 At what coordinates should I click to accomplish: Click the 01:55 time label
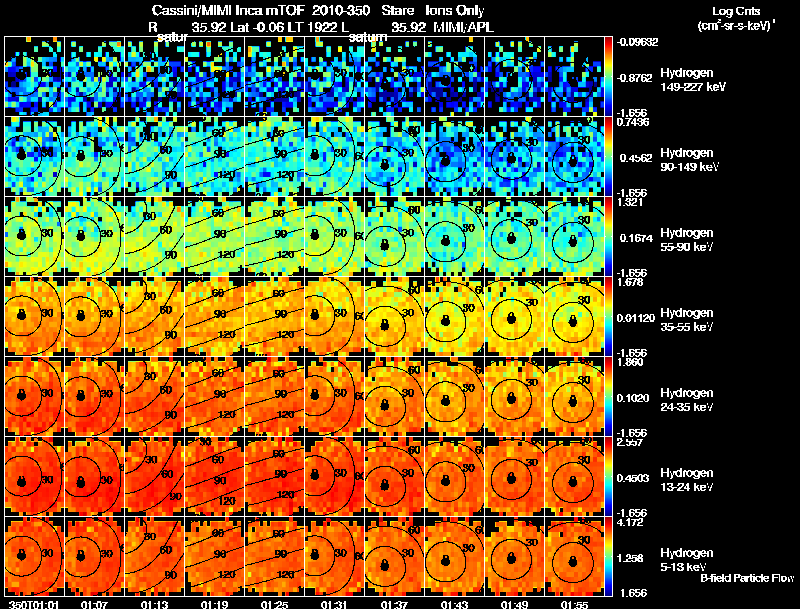(574, 604)
